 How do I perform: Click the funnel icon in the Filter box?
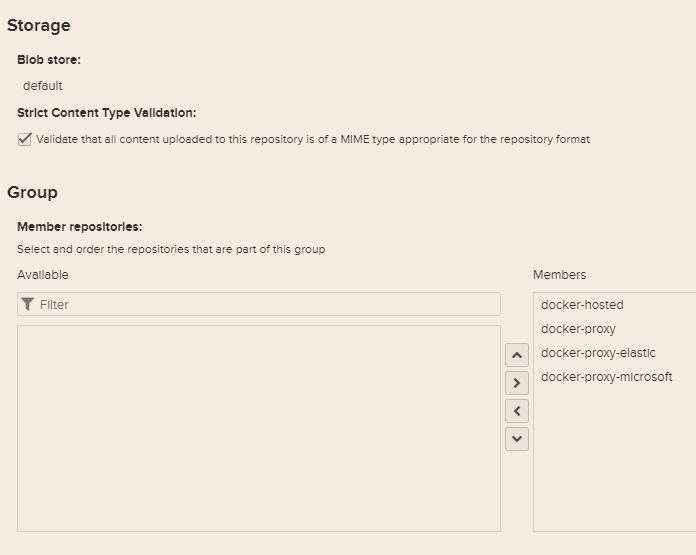tap(28, 304)
